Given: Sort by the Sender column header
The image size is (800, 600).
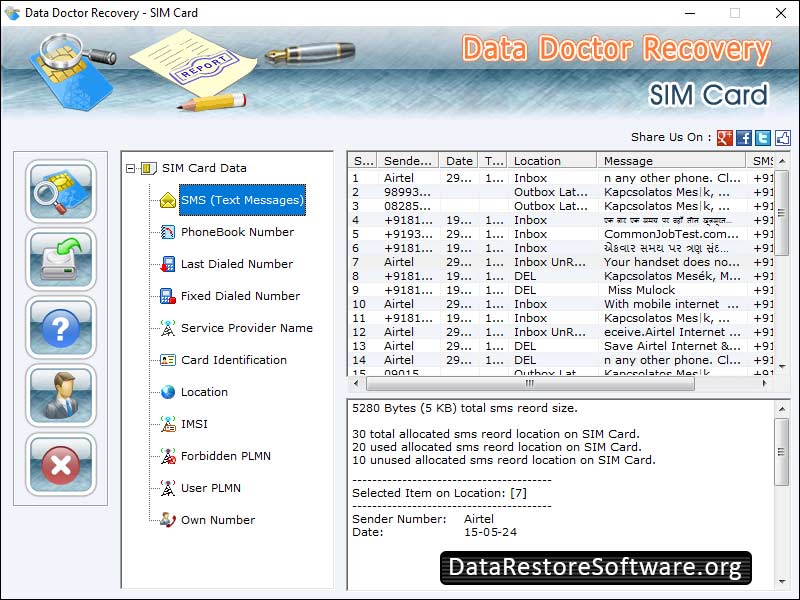Looking at the screenshot, I should click(x=408, y=161).
